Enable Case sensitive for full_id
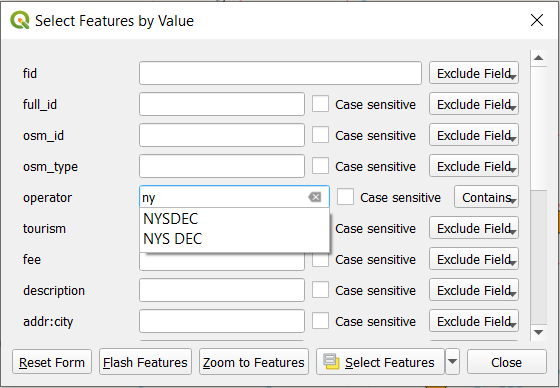Viewport: 560px width, 388px height. pos(320,104)
